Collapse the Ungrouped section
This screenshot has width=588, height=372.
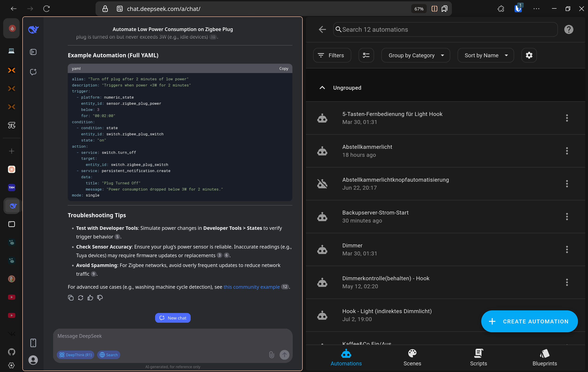322,88
